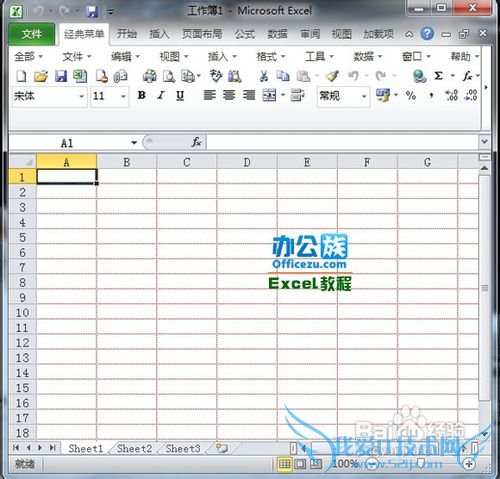The image size is (500, 479).
Task: Click the Print printer icon
Action: tap(150, 76)
